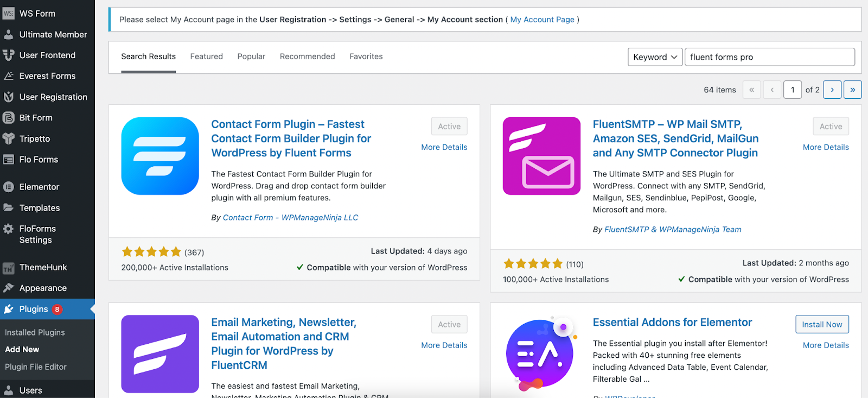The width and height of the screenshot is (868, 398).
Task: Open the My Account Page link
Action: pos(542,20)
